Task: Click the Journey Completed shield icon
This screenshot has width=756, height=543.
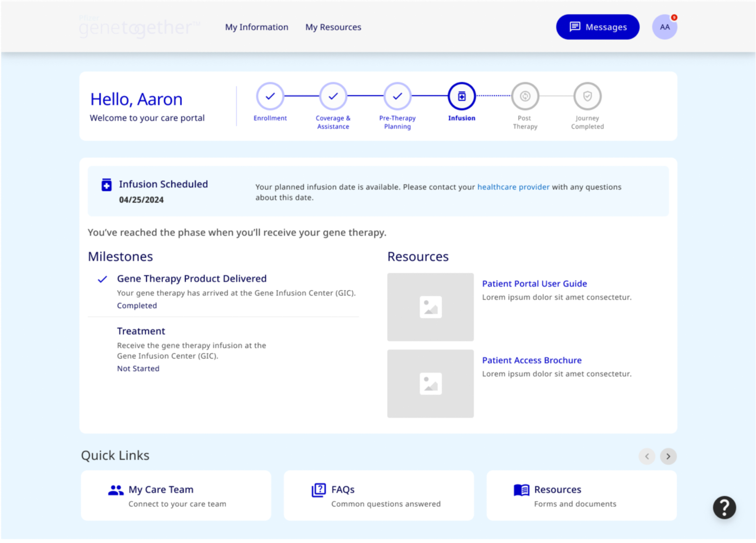Action: click(x=587, y=96)
